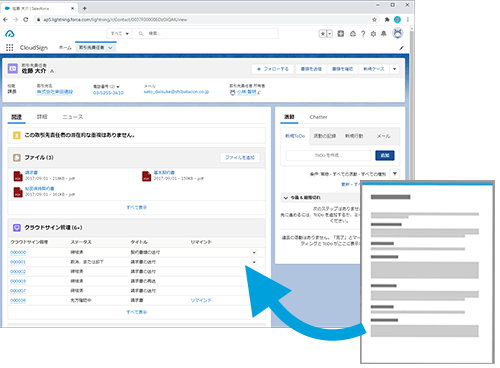
Task: Click the favorites star icon
Action: (x=323, y=34)
